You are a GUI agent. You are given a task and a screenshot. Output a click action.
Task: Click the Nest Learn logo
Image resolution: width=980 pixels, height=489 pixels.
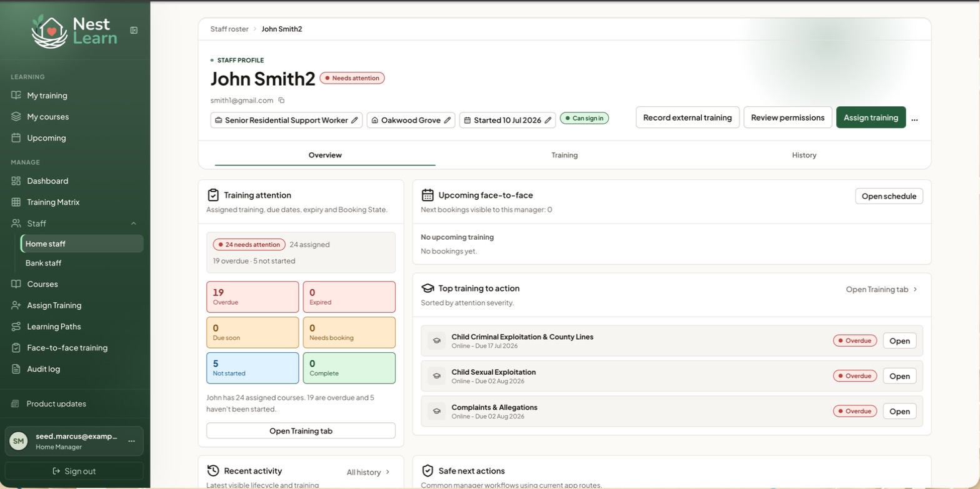click(74, 31)
